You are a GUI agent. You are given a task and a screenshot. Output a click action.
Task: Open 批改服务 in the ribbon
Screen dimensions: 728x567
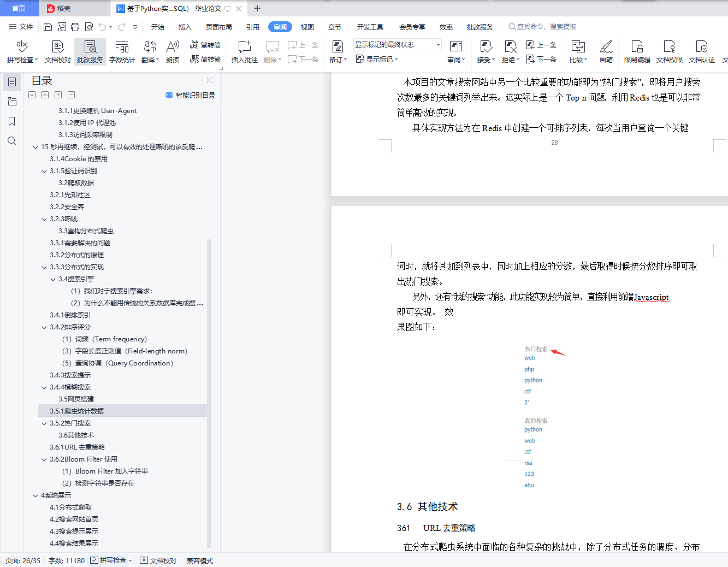pyautogui.click(x=90, y=52)
